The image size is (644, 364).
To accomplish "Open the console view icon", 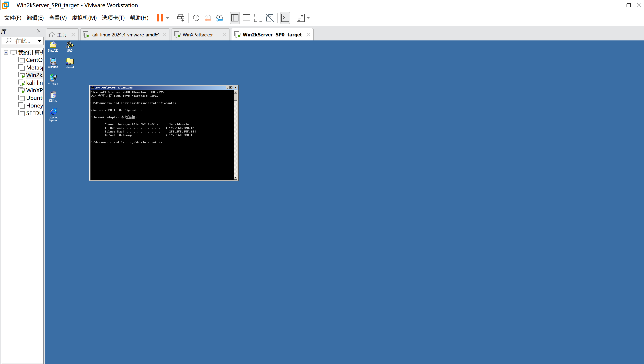I will point(285,18).
